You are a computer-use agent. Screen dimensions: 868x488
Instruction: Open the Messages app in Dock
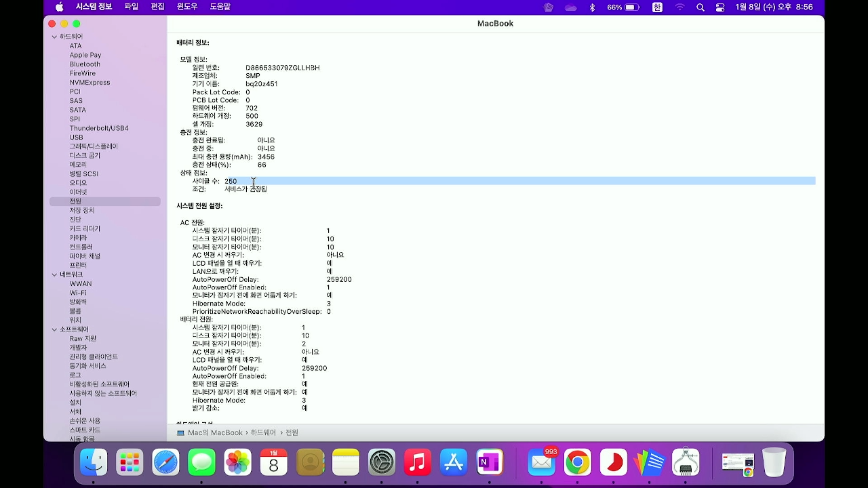pyautogui.click(x=201, y=463)
